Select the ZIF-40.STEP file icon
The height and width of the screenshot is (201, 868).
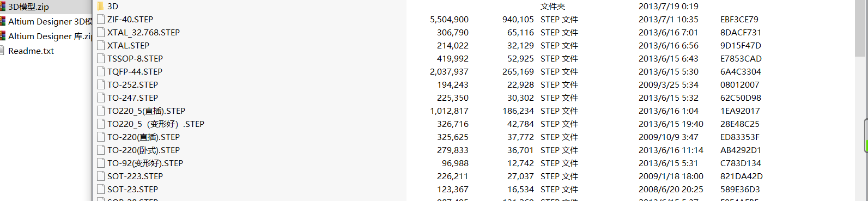pyautogui.click(x=100, y=19)
